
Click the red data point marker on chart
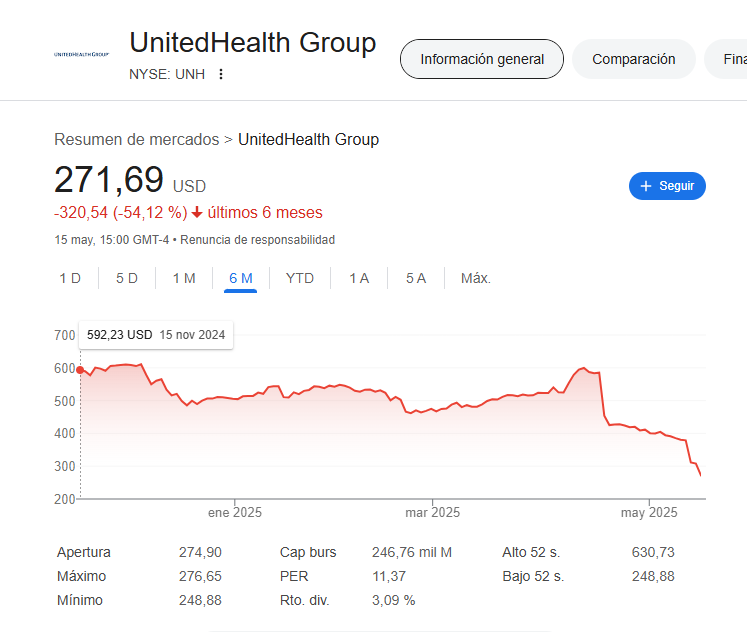pos(80,370)
